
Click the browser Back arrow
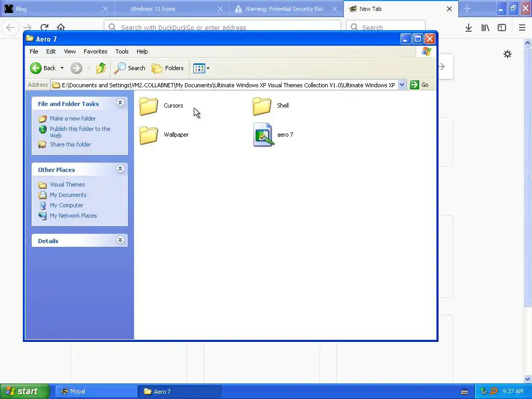coord(10,27)
